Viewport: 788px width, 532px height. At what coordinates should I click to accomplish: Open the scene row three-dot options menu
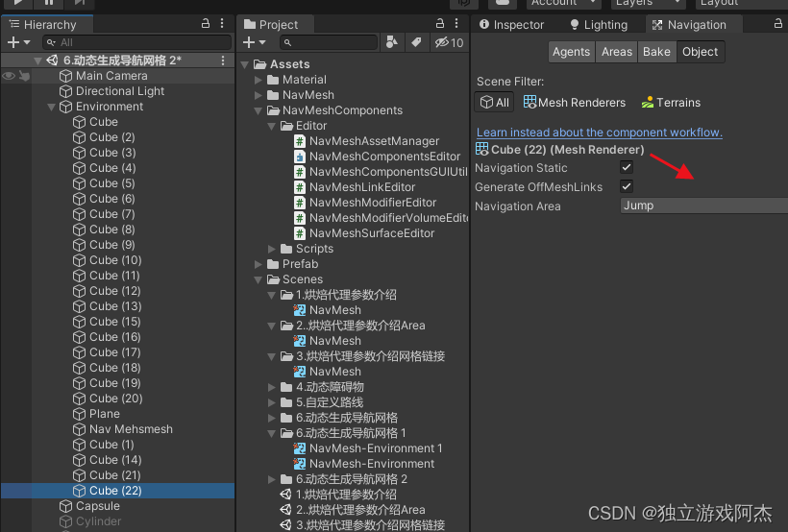coord(223,60)
